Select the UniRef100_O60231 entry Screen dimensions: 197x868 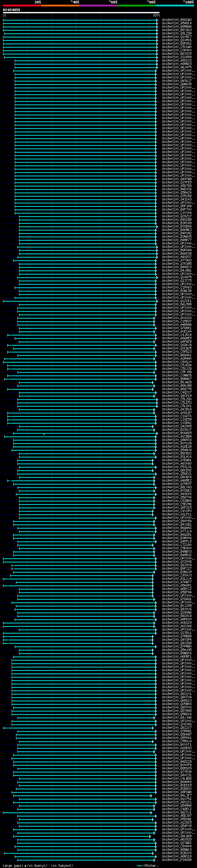click(x=177, y=775)
